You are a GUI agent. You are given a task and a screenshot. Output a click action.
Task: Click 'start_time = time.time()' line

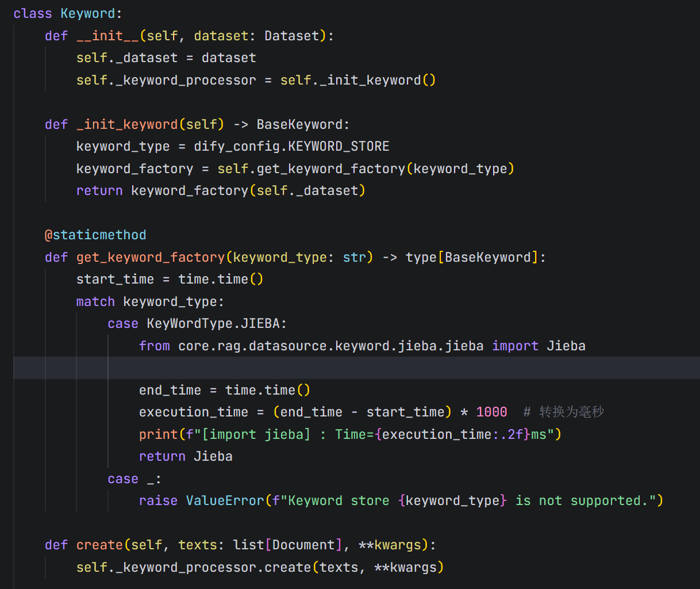[x=170, y=279]
